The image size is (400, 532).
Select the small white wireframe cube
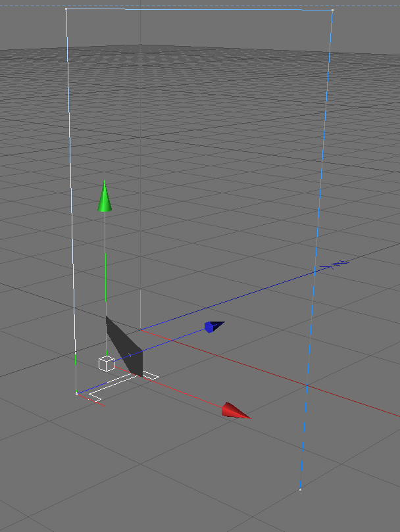tap(107, 364)
